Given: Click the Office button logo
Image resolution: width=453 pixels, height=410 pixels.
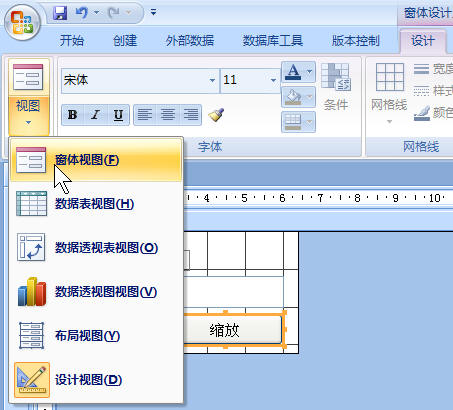Looking at the screenshot, I should pyautogui.click(x=22, y=22).
